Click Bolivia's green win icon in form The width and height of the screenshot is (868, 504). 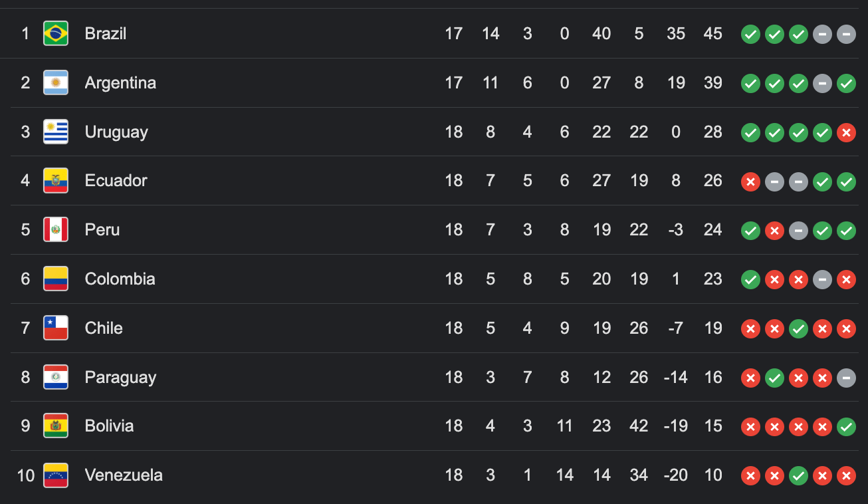(846, 426)
